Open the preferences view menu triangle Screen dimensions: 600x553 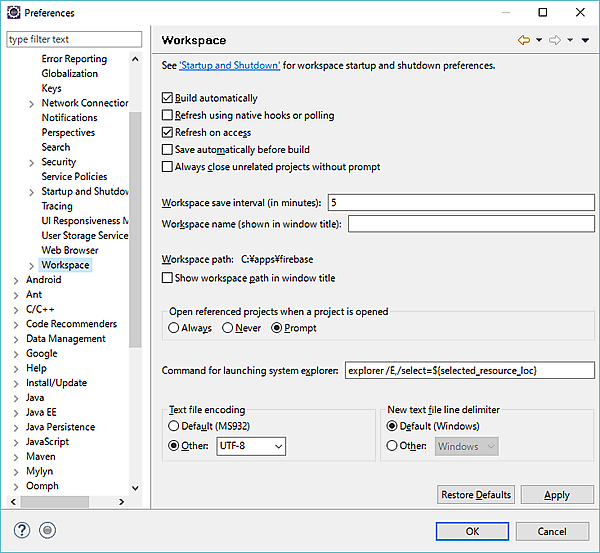click(x=585, y=40)
